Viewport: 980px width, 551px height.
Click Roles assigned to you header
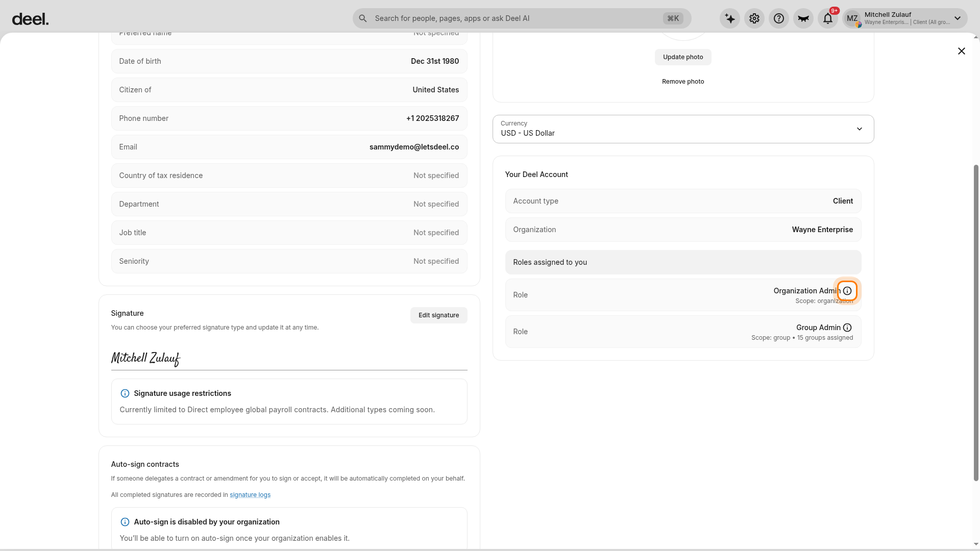click(x=683, y=262)
